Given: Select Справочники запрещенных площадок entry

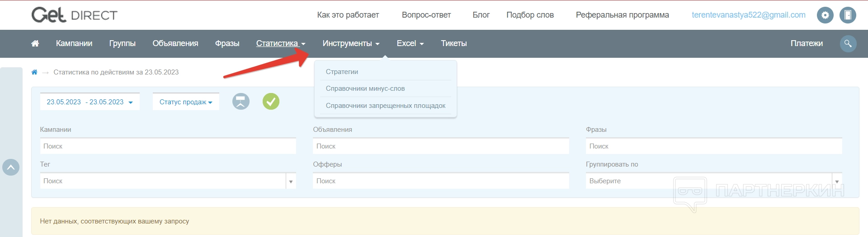Looking at the screenshot, I should [x=386, y=106].
